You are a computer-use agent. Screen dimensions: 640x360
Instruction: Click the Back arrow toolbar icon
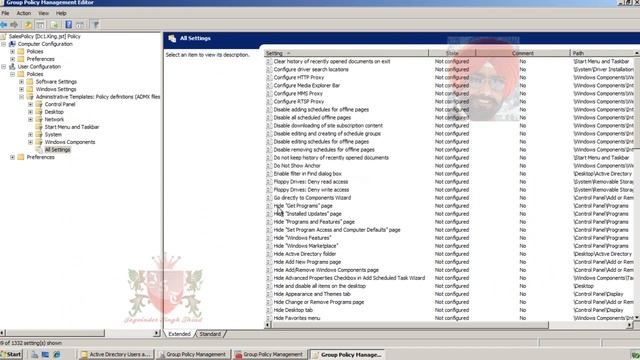click(4, 25)
